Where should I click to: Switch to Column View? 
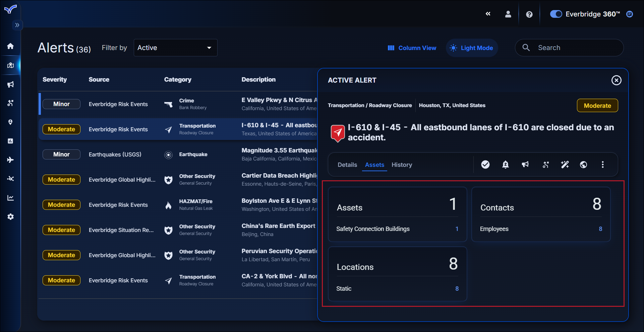(x=412, y=48)
